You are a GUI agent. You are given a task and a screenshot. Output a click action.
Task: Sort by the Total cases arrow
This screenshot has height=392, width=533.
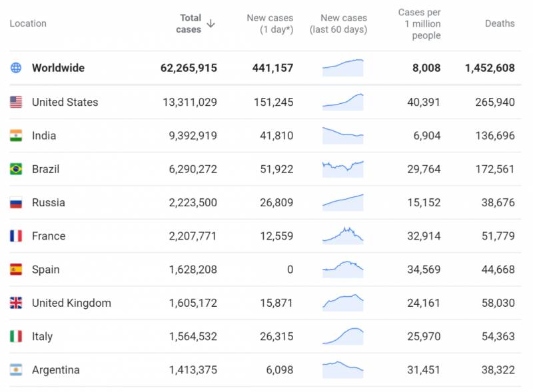pos(211,23)
